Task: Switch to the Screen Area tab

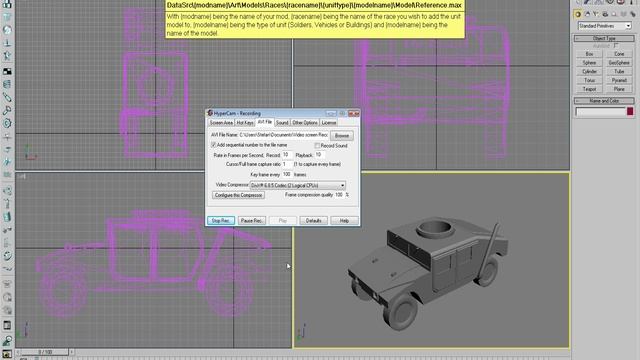Action: coord(221,122)
